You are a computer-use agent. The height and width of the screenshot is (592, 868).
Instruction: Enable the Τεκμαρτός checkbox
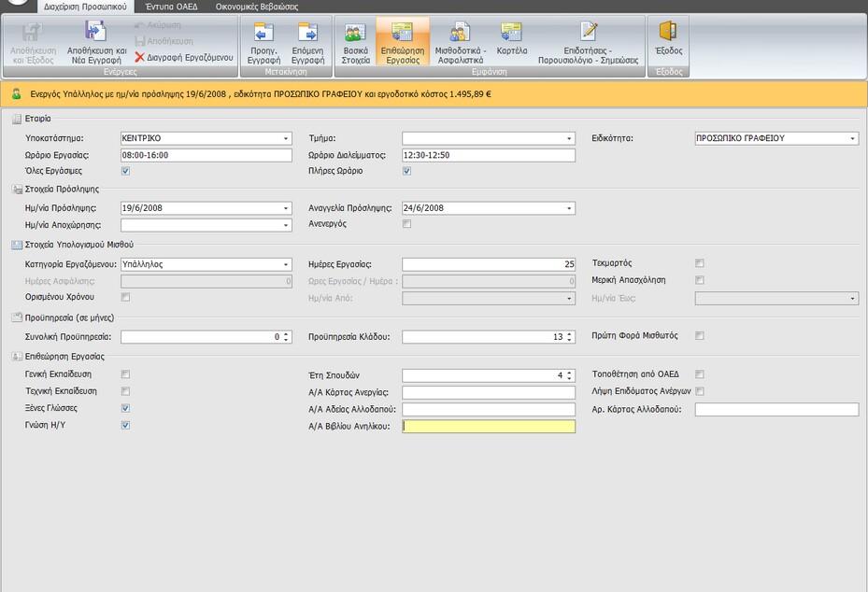(x=700, y=262)
